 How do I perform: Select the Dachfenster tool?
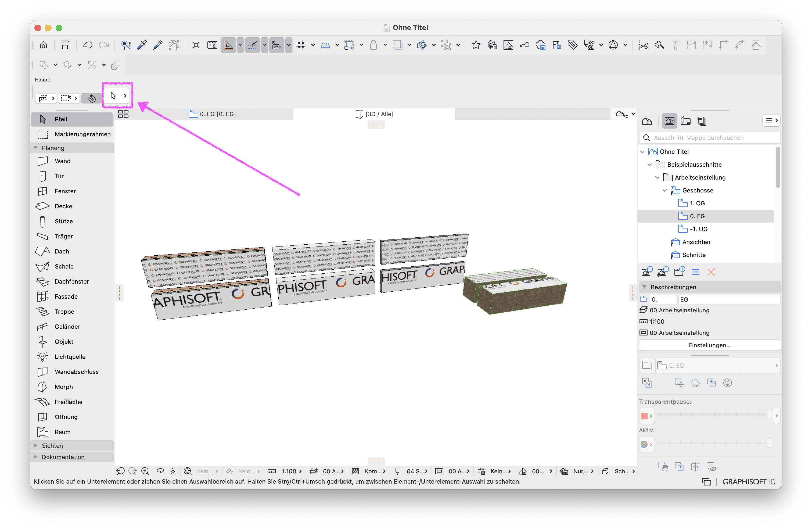point(72,281)
